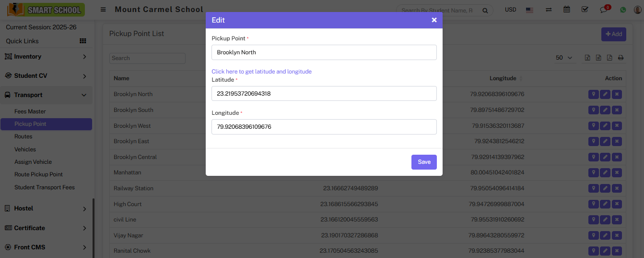Toggle the hamburger sidebar menu

tap(103, 10)
